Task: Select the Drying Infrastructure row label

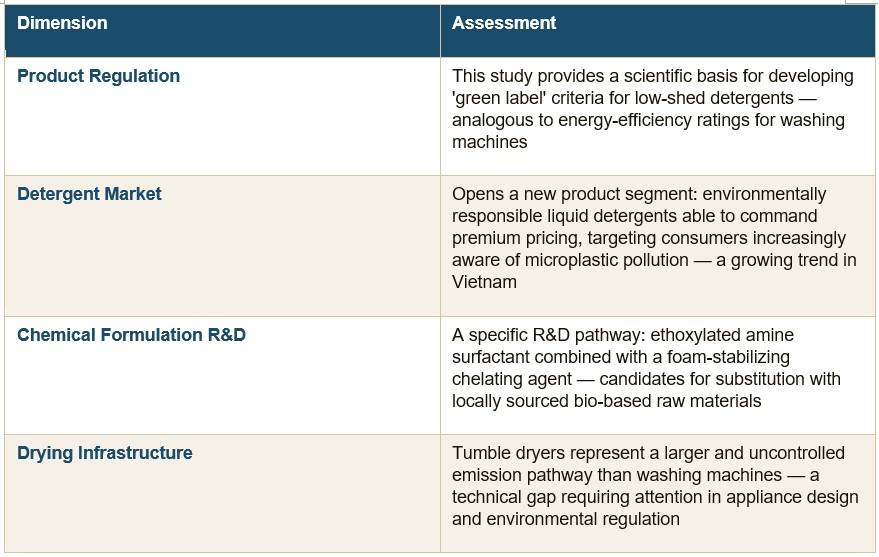Action: pyautogui.click(x=105, y=453)
